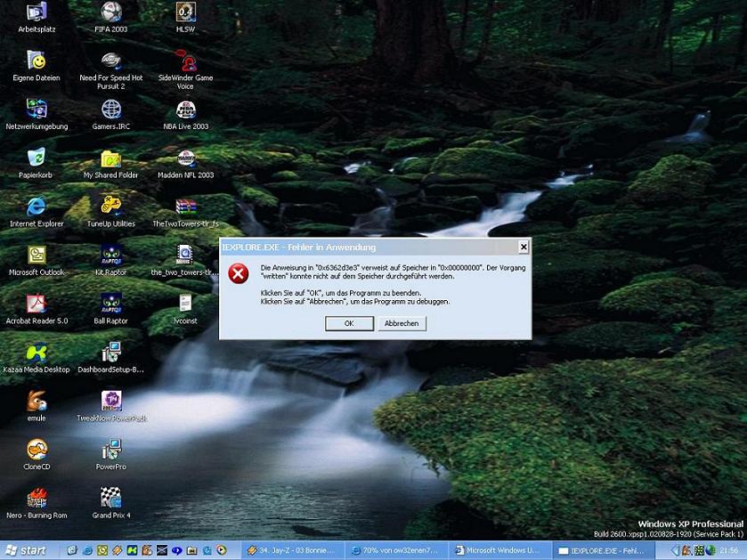Select TweakNow PowerPack icon

pos(111,406)
